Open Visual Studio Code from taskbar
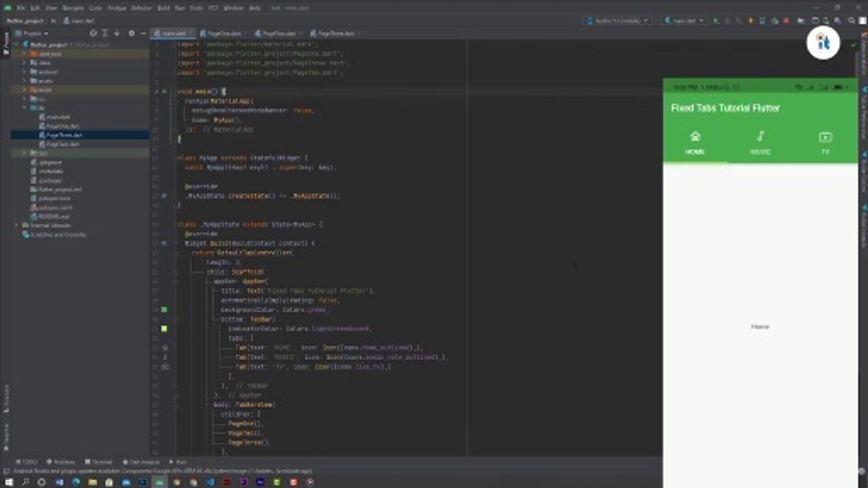The width and height of the screenshot is (868, 488). 210,482
